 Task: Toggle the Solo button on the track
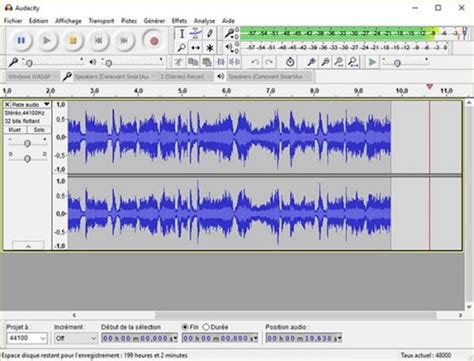click(x=39, y=130)
